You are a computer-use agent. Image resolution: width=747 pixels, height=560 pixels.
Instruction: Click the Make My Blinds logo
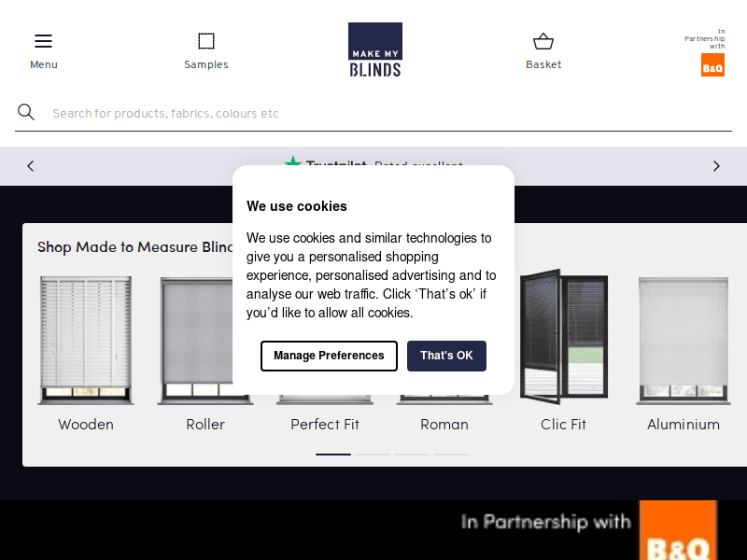coord(375,49)
